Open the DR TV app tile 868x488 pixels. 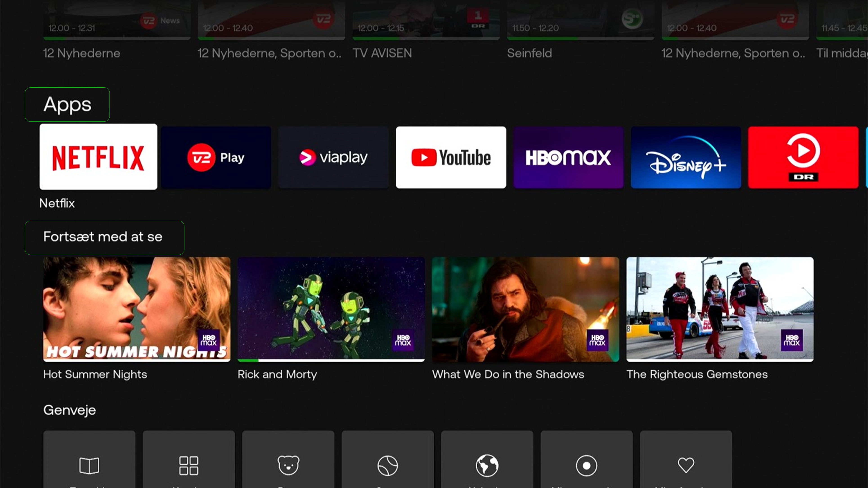coord(803,157)
